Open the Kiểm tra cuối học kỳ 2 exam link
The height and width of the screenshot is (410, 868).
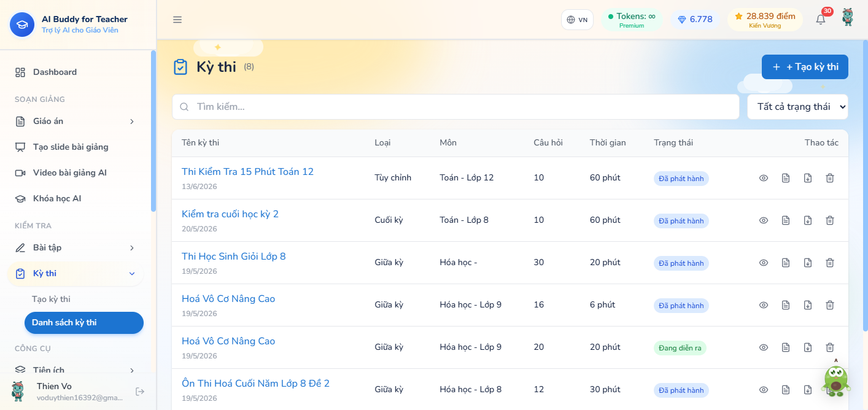pyautogui.click(x=230, y=214)
